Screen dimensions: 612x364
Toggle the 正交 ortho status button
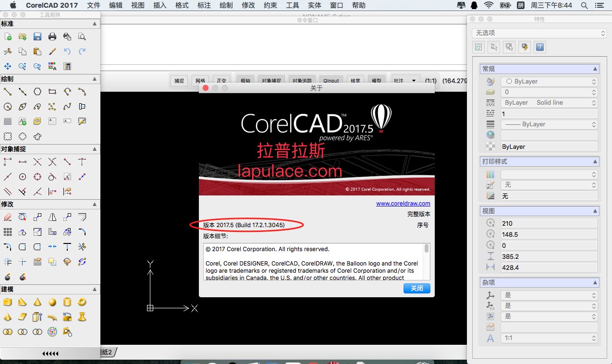point(221,81)
